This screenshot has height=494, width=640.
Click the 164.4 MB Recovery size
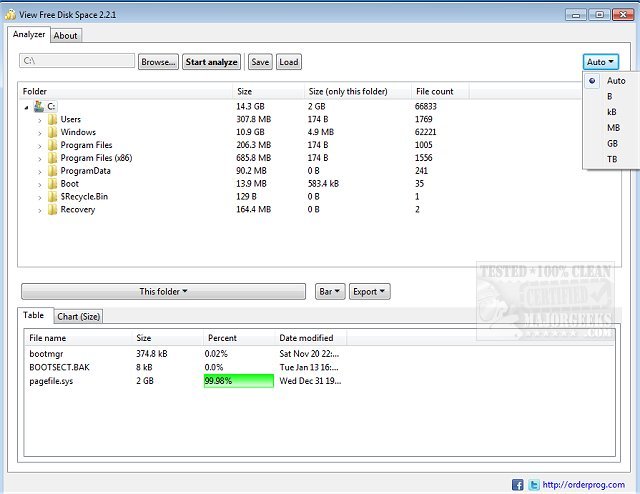tap(253, 209)
